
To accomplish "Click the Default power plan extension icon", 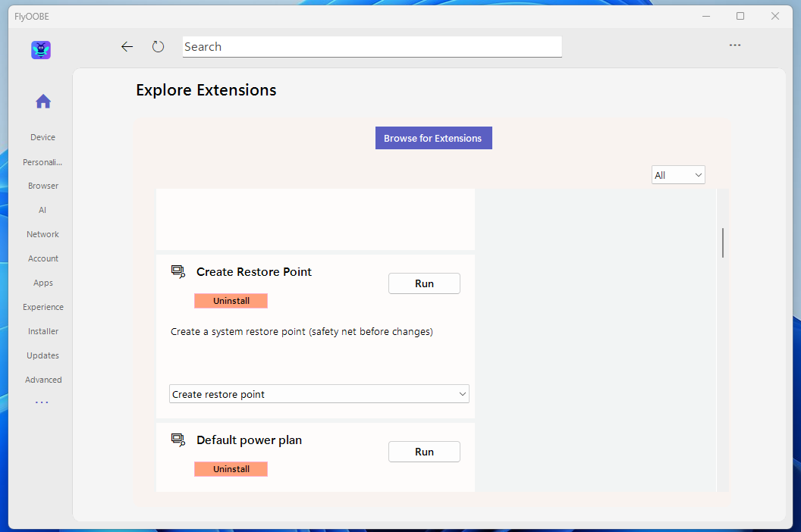I will point(178,440).
